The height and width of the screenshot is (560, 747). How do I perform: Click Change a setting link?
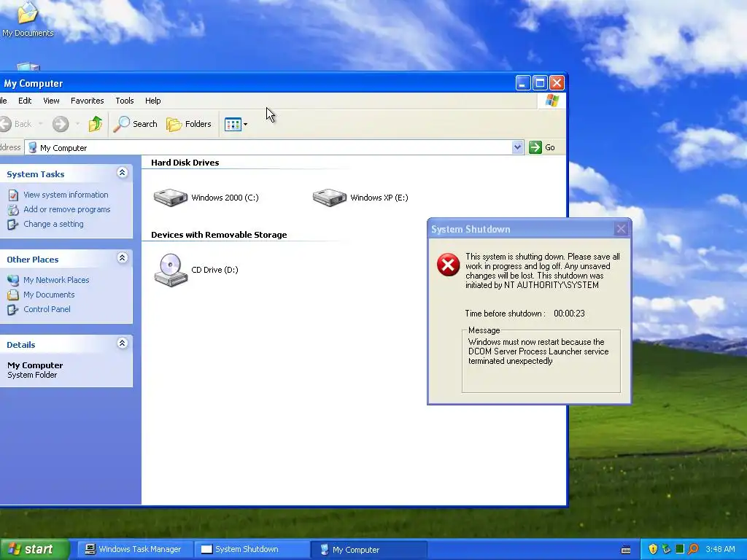pos(53,225)
